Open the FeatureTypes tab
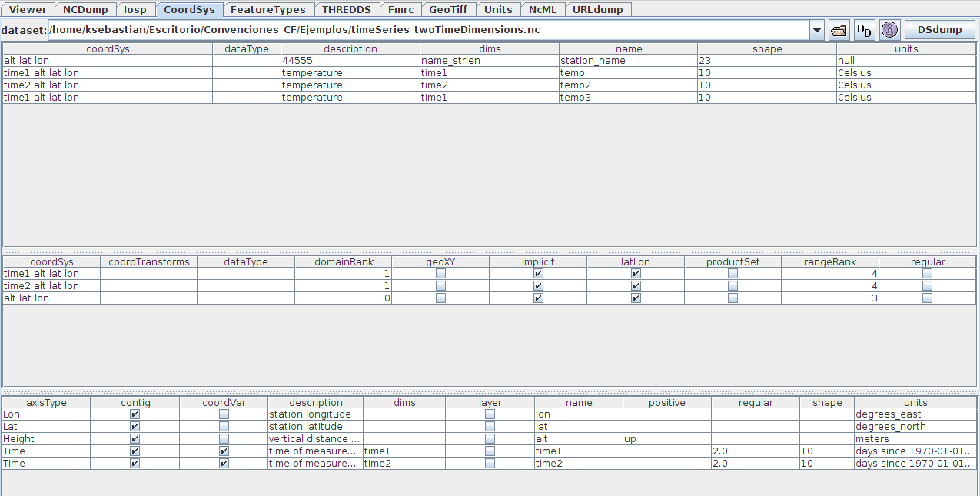The height and width of the screenshot is (496, 980). coord(267,10)
